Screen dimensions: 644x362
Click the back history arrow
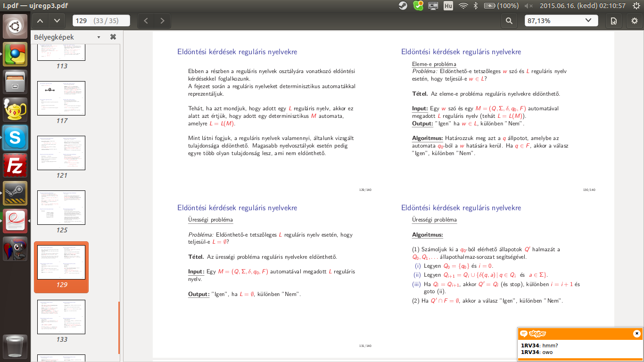(146, 21)
